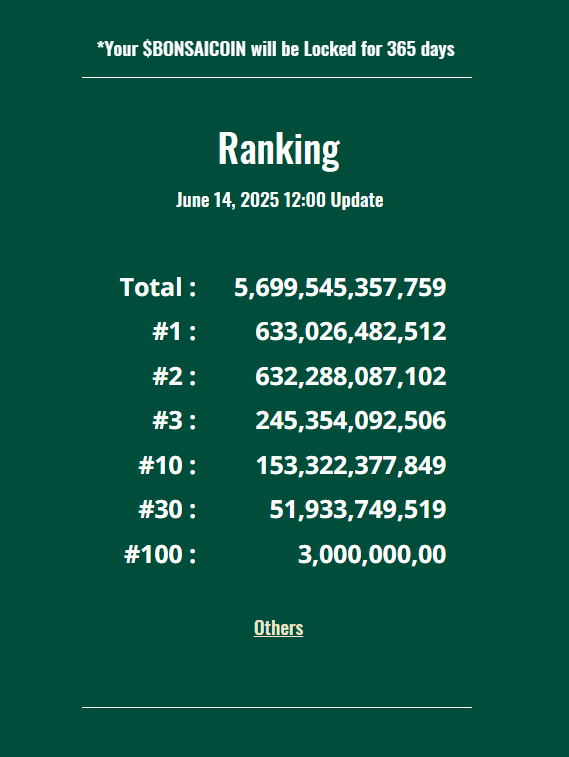Select the #1 amount 633,026,482,512
Screen dimensions: 569x757
350,332
